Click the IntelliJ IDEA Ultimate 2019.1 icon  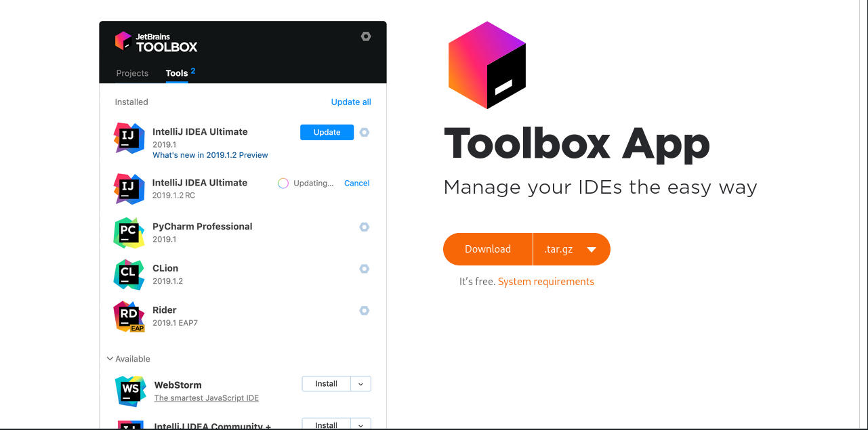tap(129, 138)
